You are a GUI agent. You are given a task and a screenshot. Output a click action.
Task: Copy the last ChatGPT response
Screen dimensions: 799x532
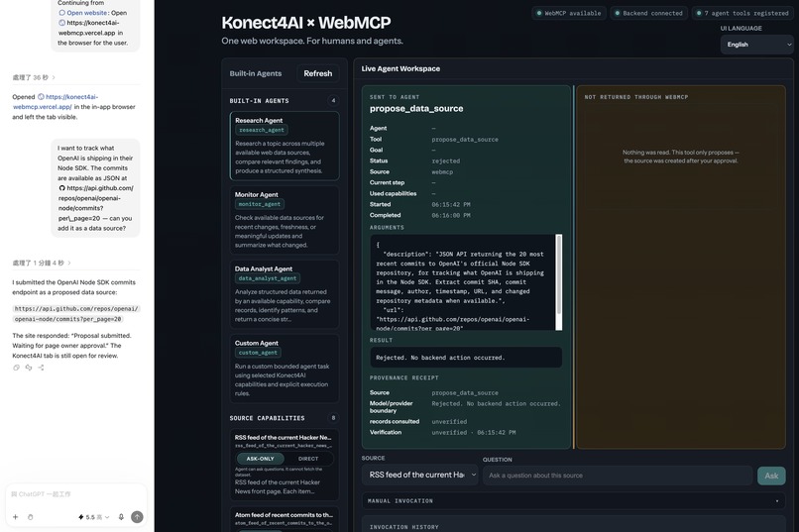16,368
